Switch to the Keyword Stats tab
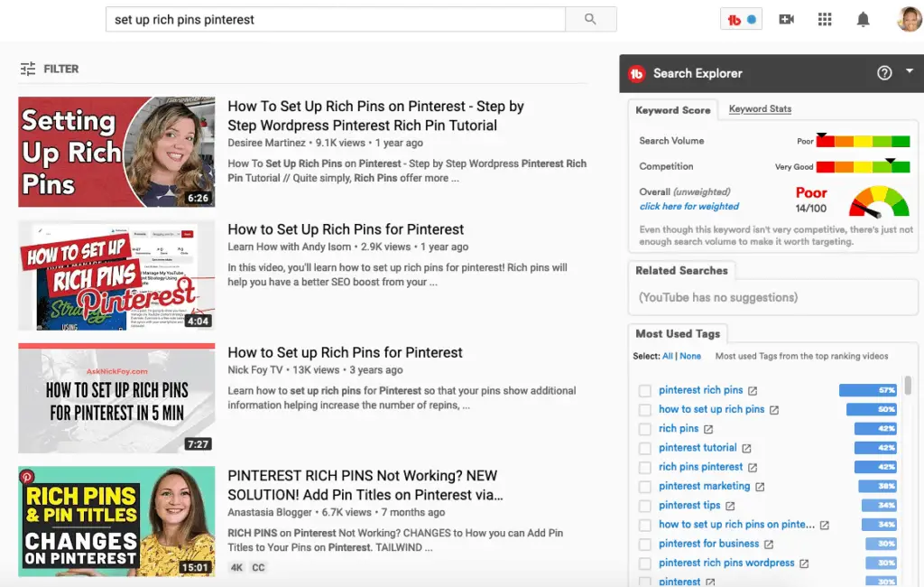Image resolution: width=924 pixels, height=587 pixels. point(760,109)
